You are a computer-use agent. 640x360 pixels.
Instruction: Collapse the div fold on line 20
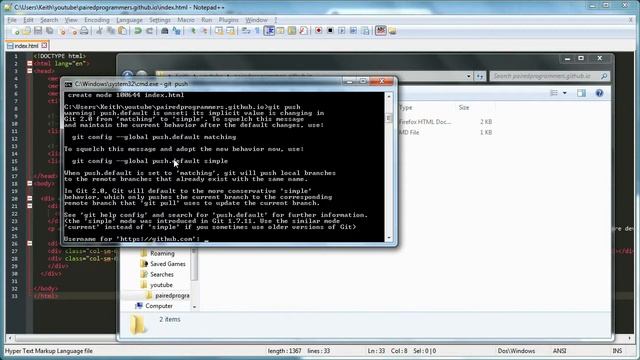[x=29, y=198]
